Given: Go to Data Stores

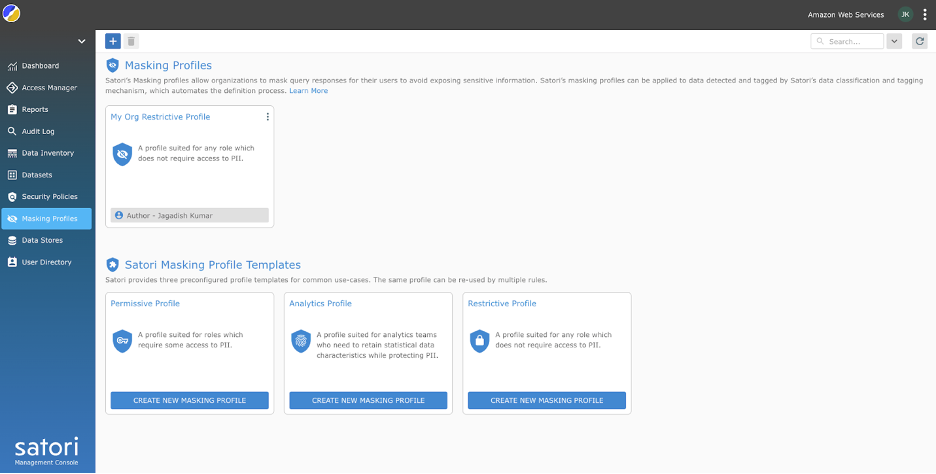Looking at the screenshot, I should click(x=47, y=240).
